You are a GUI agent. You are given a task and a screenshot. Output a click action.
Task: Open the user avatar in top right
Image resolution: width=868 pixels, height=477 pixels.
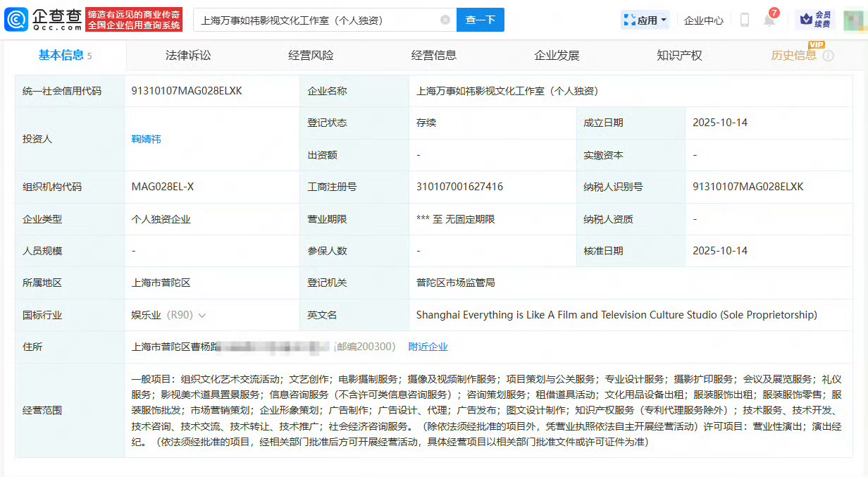coord(854,20)
